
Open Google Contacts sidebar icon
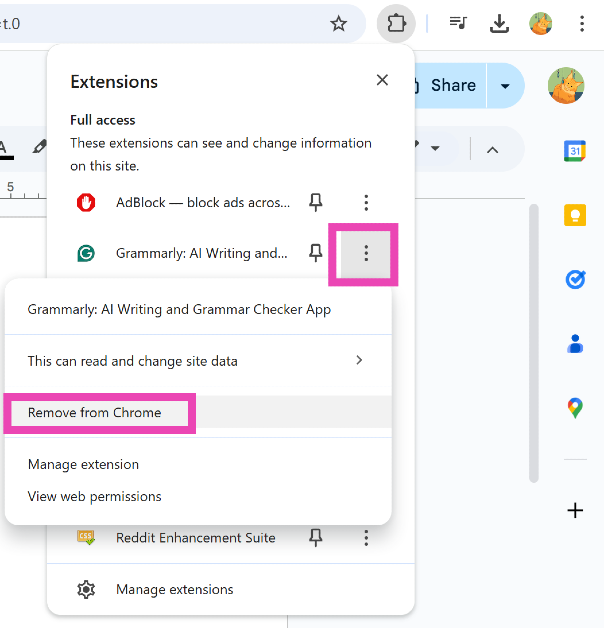(575, 344)
